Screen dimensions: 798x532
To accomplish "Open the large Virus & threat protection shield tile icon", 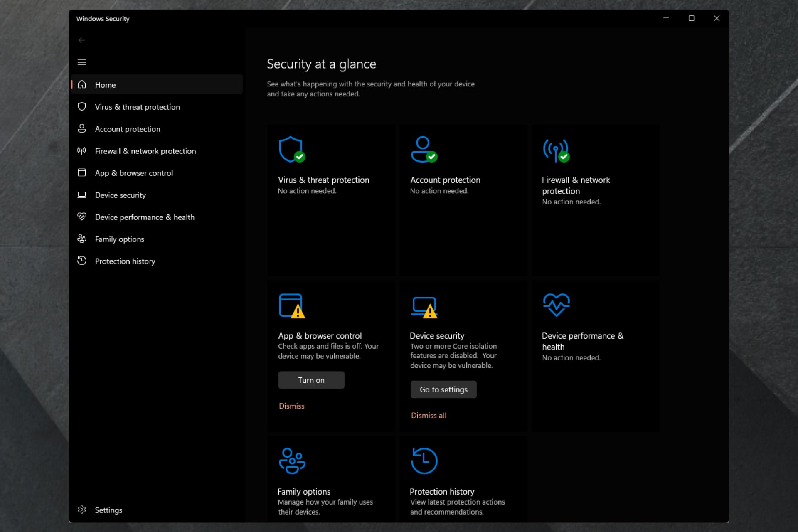I will tap(292, 150).
